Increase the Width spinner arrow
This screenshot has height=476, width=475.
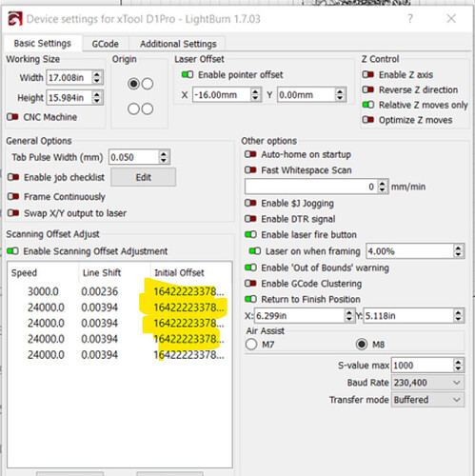coord(97,74)
